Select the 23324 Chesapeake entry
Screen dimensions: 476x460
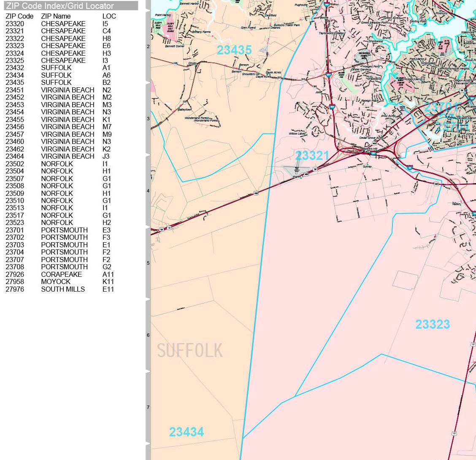pos(61,53)
